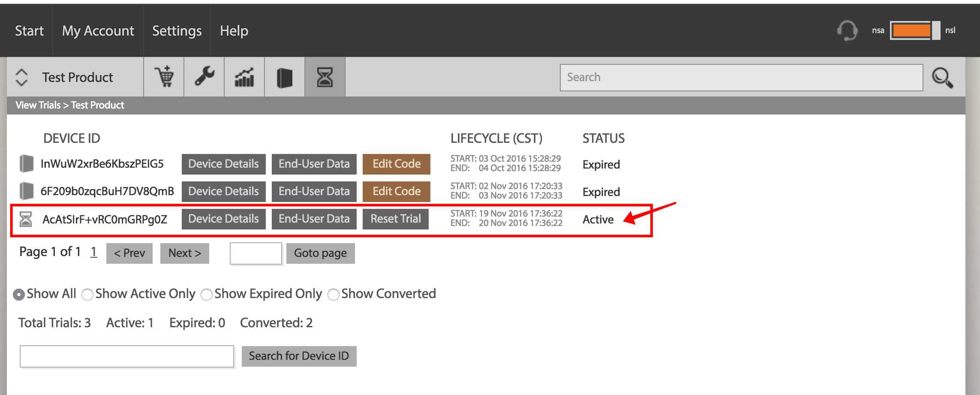Click End-User Data for AcAtSIrF+vRC0mGRPg0Z
Viewport: 980px width, 395px height.
click(x=314, y=219)
